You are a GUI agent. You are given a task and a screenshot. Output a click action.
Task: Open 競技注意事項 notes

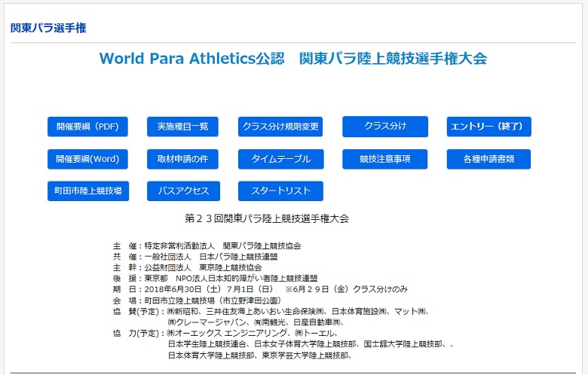[384, 159]
